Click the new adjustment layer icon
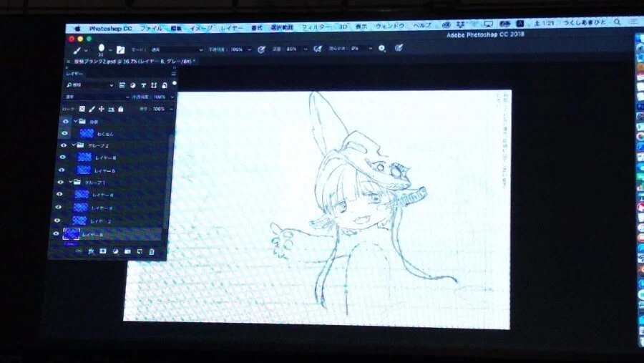 click(115, 251)
